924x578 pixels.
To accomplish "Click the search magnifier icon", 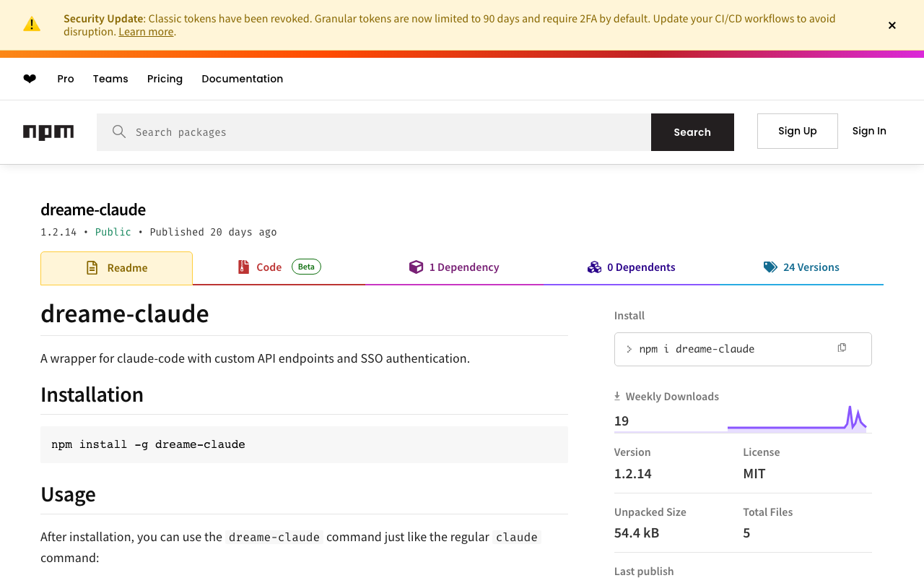I will coord(119,131).
